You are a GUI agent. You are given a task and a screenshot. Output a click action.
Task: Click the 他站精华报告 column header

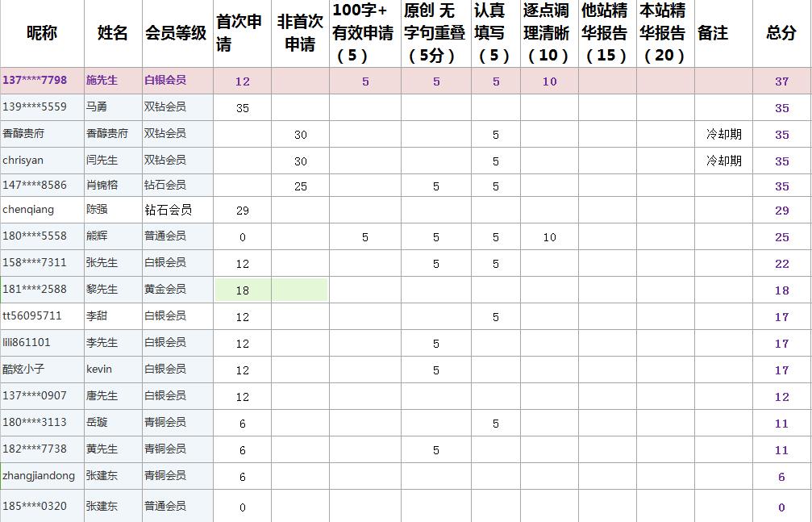607,33
